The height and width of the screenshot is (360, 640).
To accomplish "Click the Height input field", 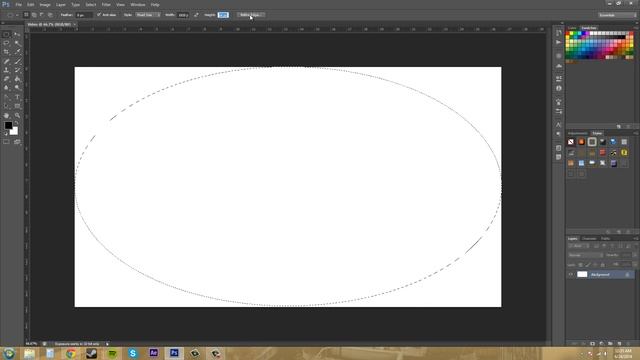I will (223, 15).
